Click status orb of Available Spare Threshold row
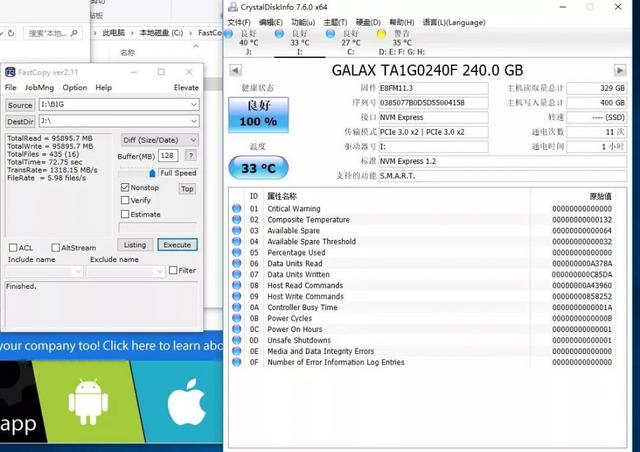The image size is (640, 452). 237,241
